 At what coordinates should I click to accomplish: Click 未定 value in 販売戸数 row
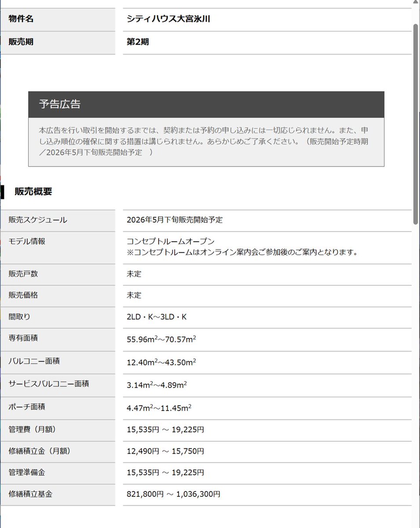pos(134,274)
